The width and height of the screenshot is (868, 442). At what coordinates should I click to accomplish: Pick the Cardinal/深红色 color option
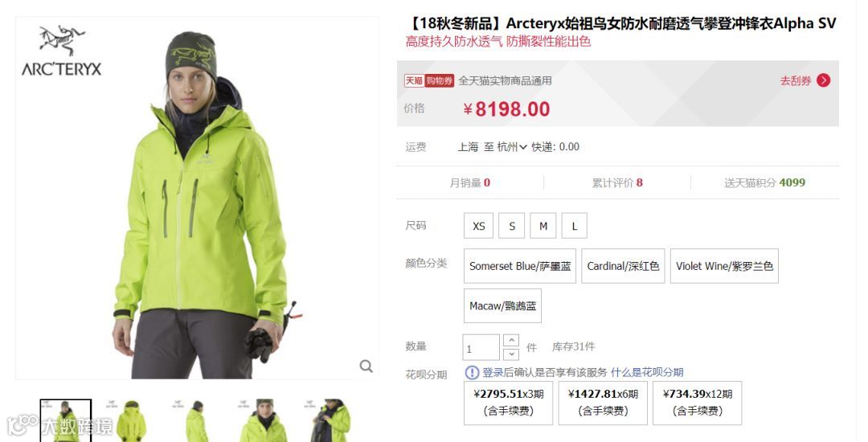click(x=624, y=266)
